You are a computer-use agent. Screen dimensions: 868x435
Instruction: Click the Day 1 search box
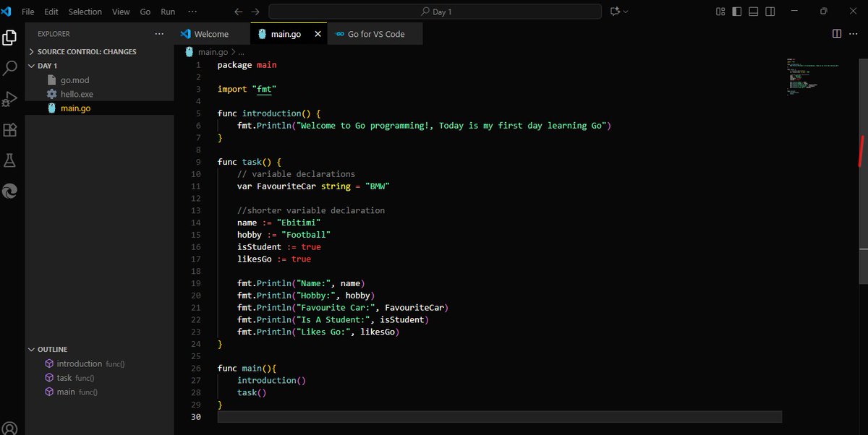point(434,11)
